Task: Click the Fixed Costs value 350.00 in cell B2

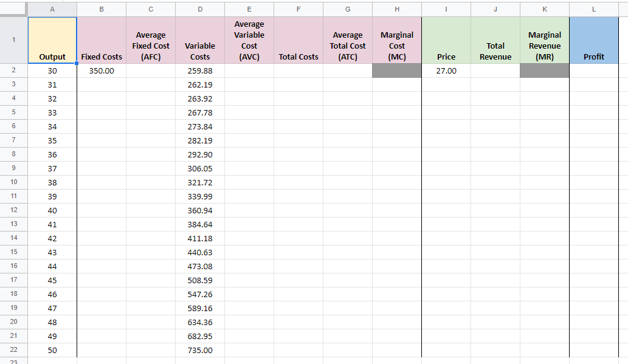Action: tap(101, 70)
